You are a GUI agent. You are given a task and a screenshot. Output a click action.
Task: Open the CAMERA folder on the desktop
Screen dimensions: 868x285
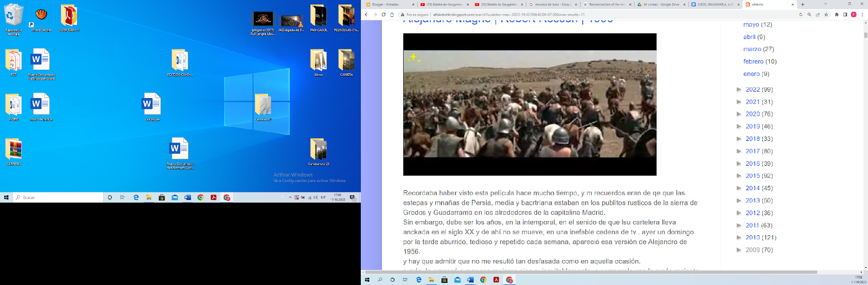pos(346,62)
